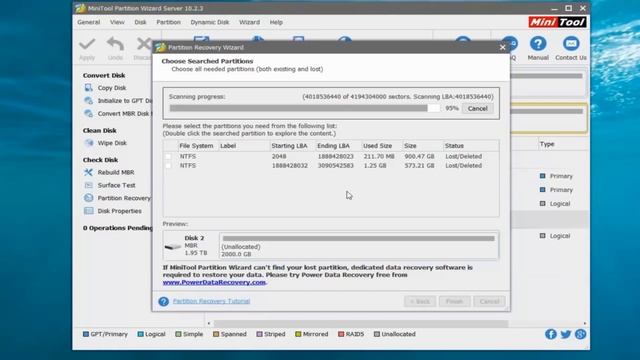Click the Wipe Disk icon
This screenshot has width=640, height=360.
89,143
